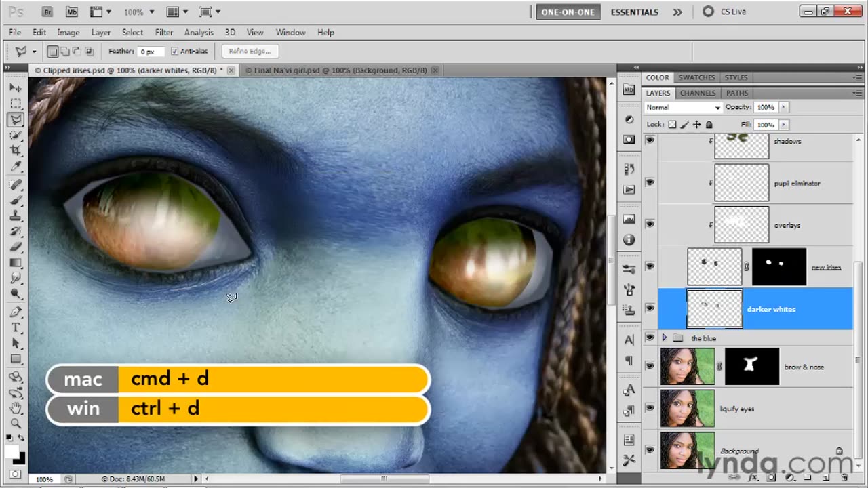Viewport: 868px width, 488px height.
Task: Open the Adjustments panel icon
Action: (x=629, y=119)
